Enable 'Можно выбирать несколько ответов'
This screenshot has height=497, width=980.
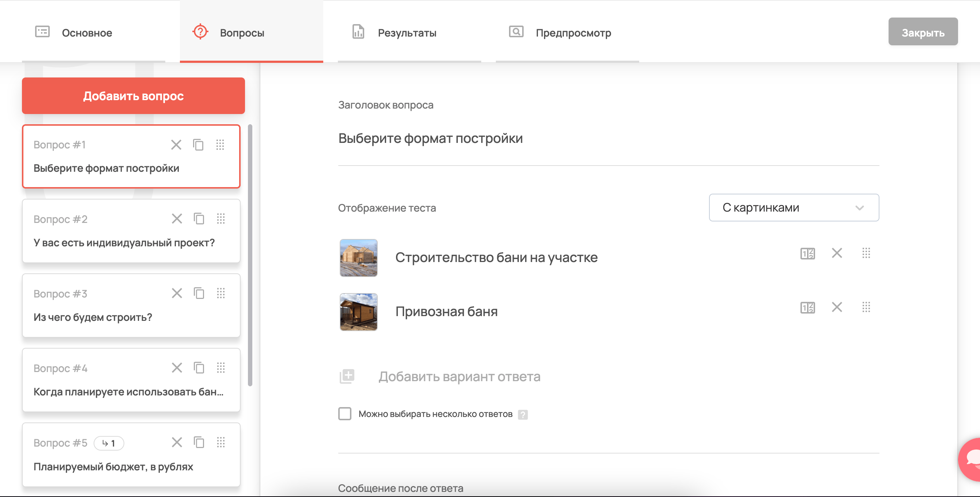click(344, 414)
